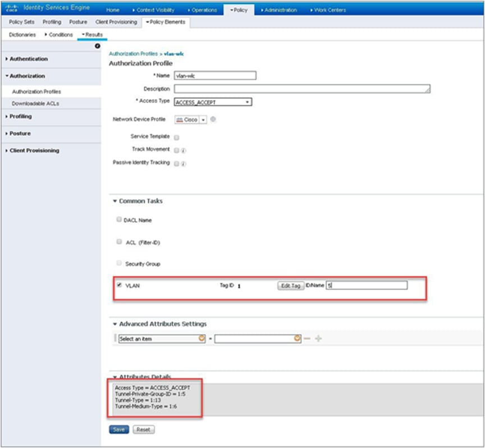
Task: Click the info icon next to Track Movement
Action: pos(184,149)
